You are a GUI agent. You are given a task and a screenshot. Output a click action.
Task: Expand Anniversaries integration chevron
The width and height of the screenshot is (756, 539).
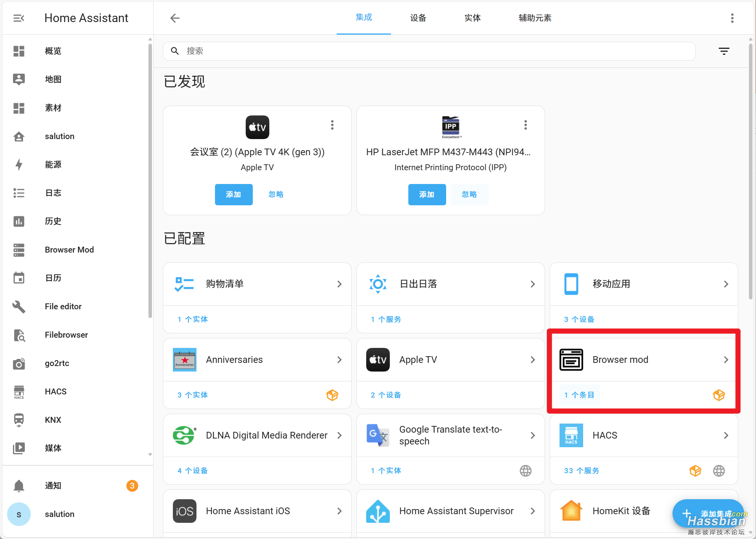(339, 360)
